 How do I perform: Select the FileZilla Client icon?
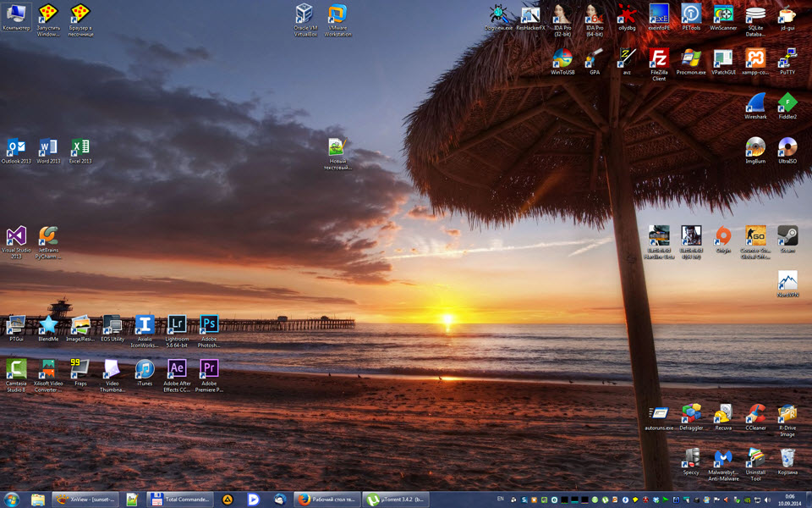[659, 64]
